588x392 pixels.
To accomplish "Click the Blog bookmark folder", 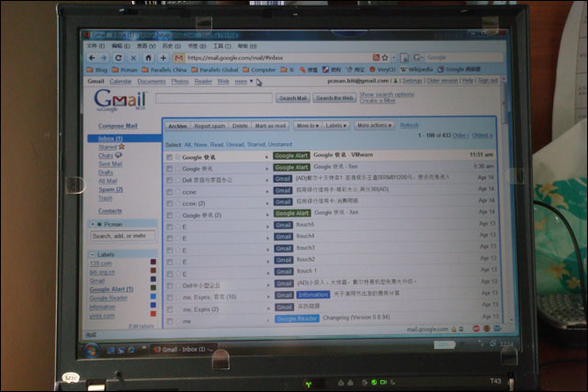I will 97,70.
